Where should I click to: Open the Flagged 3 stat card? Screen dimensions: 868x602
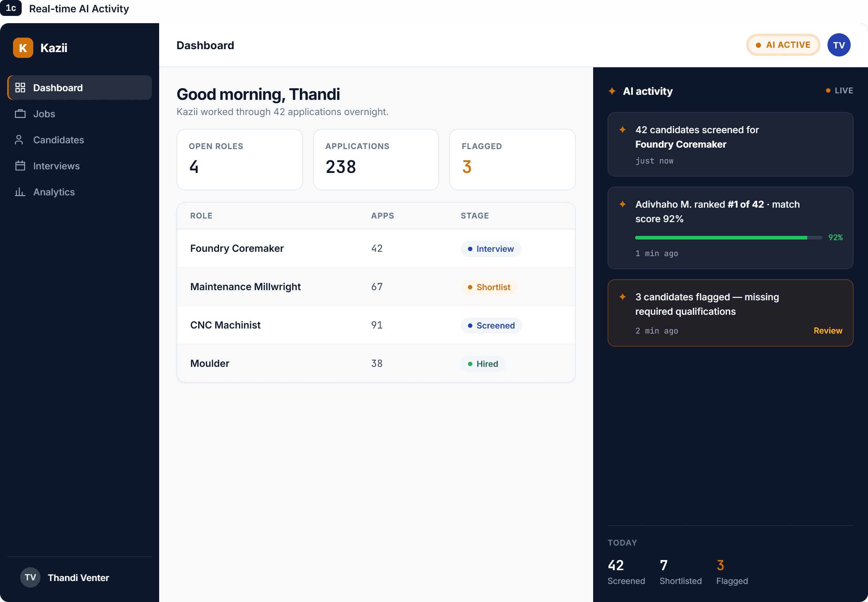click(x=512, y=159)
